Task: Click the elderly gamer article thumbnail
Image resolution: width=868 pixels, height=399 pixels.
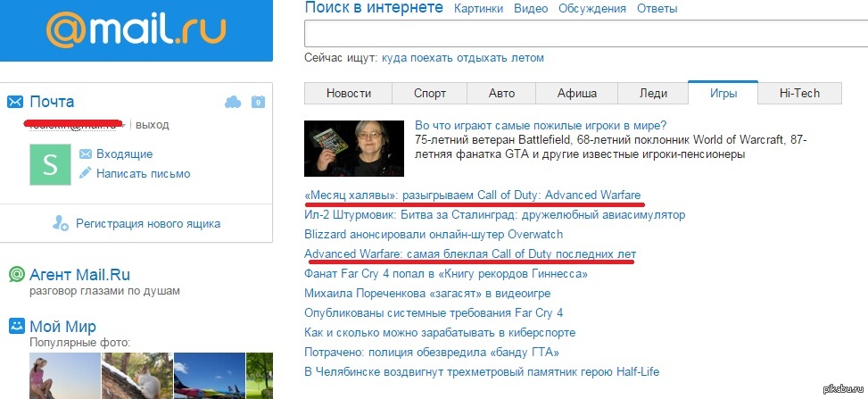Action: (x=354, y=148)
